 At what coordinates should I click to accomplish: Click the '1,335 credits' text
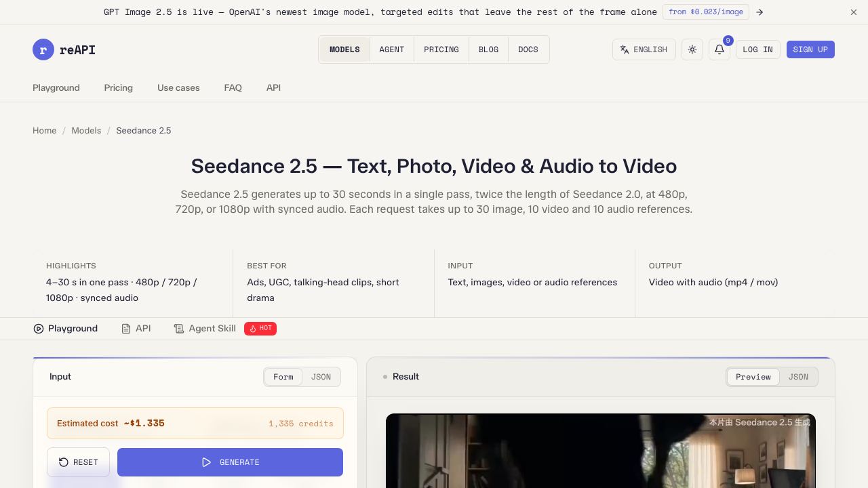[301, 424]
